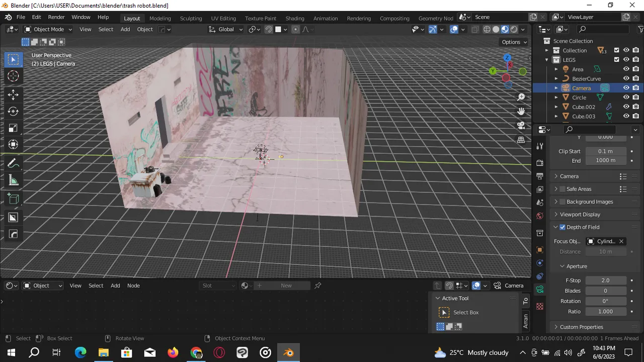Image resolution: width=644 pixels, height=362 pixels.
Task: Open the View Layer properties tab
Action: 540,190
